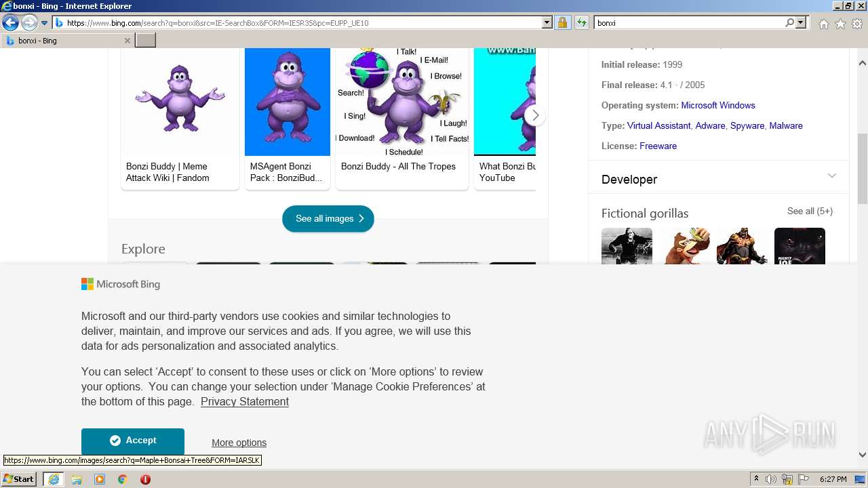Open the Tools gear icon
868x488 pixels.
[x=857, y=24]
